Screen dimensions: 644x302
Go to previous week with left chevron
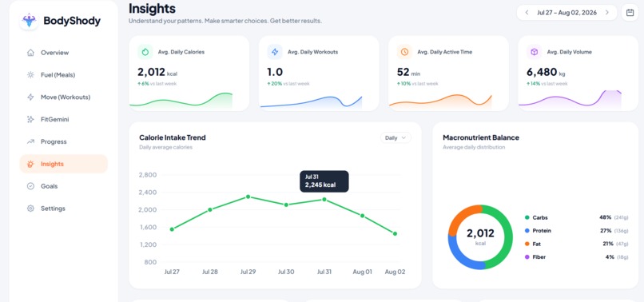pos(527,12)
